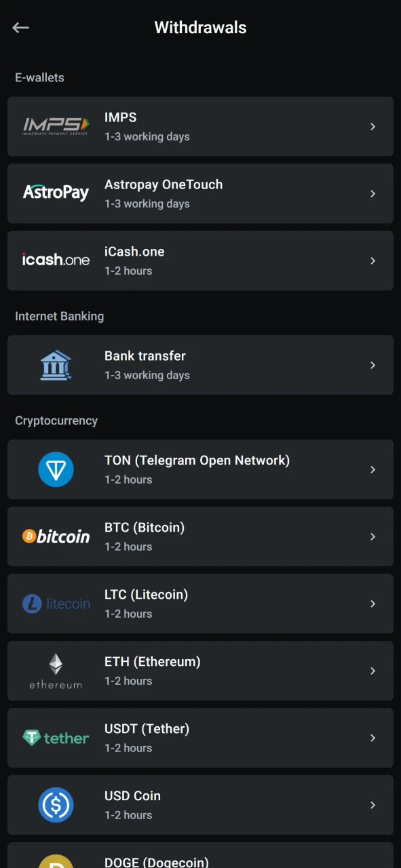Viewport: 401px width, 868px height.
Task: Select BTC (Bitcoin) withdrawal option
Action: click(200, 536)
